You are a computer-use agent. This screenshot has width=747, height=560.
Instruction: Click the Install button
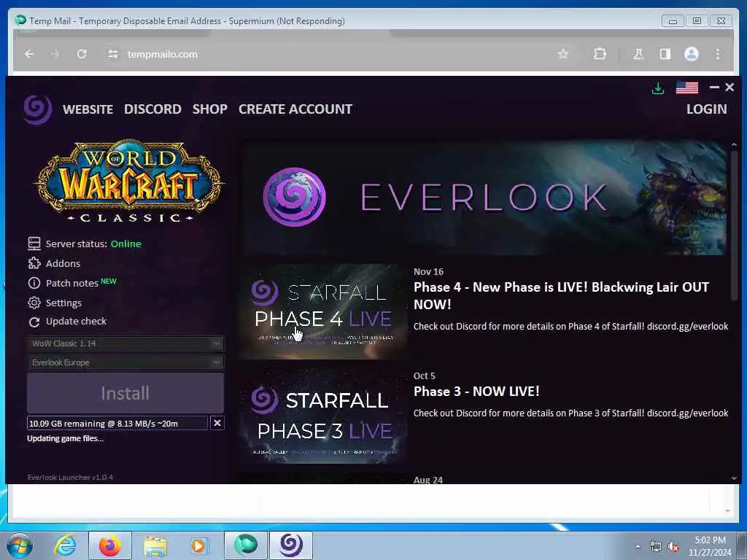125,393
